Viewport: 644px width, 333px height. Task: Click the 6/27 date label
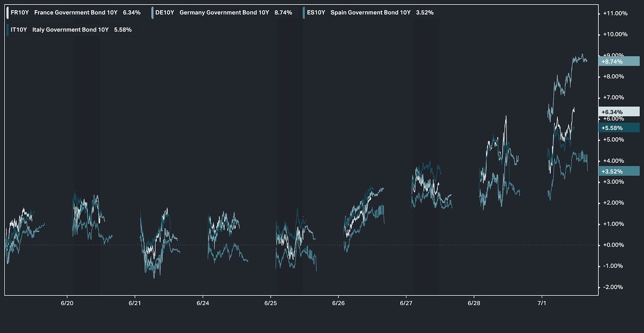[x=406, y=303]
